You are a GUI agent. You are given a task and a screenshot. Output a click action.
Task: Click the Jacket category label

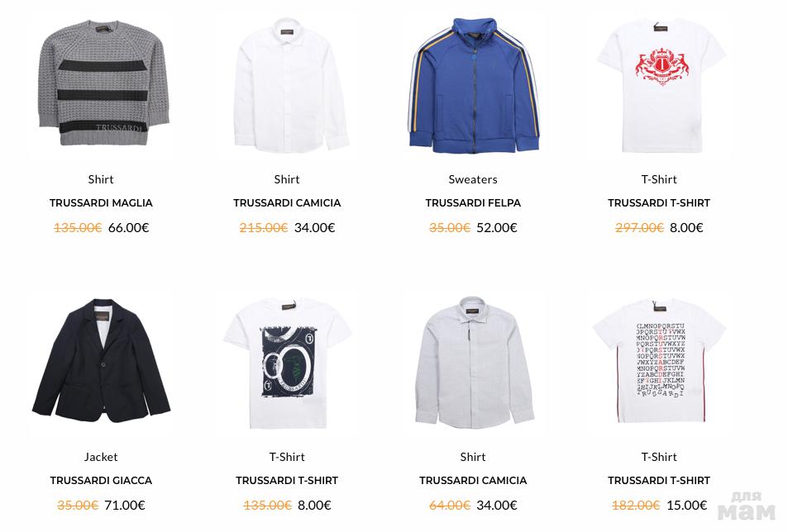click(101, 457)
